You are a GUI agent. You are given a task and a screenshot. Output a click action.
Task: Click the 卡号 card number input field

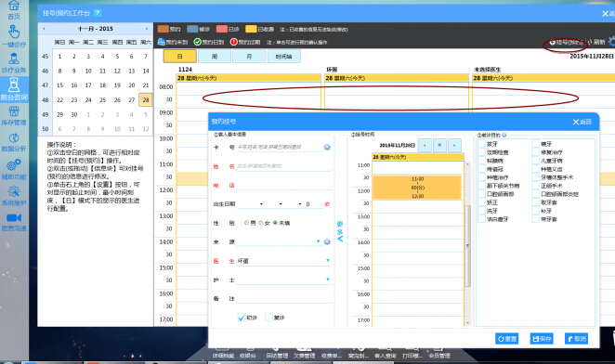pyautogui.click(x=279, y=147)
